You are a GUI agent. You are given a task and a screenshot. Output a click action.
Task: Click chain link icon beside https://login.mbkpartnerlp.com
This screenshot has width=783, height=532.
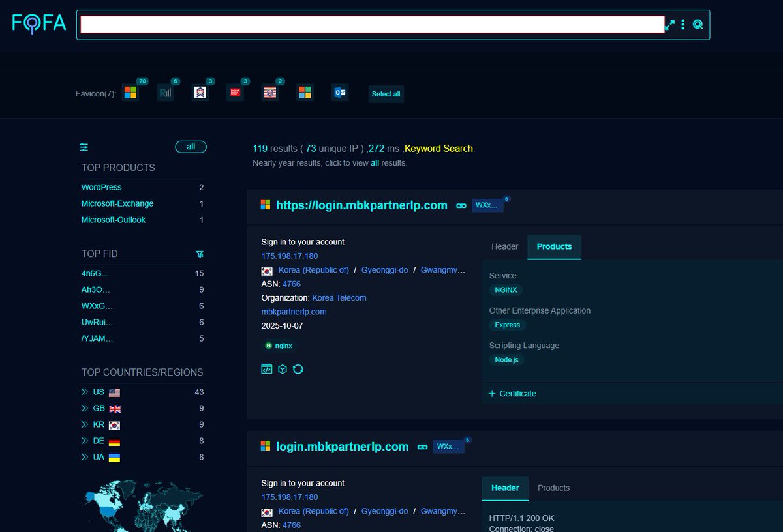tap(461, 205)
